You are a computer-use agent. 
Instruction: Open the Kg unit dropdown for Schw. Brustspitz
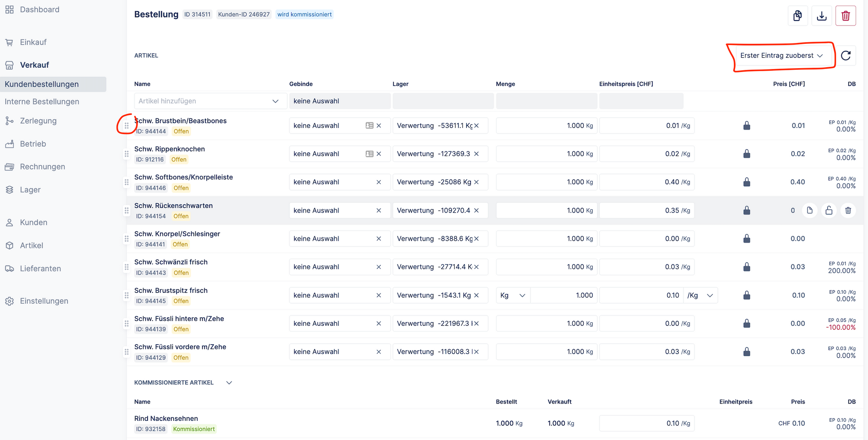(513, 296)
